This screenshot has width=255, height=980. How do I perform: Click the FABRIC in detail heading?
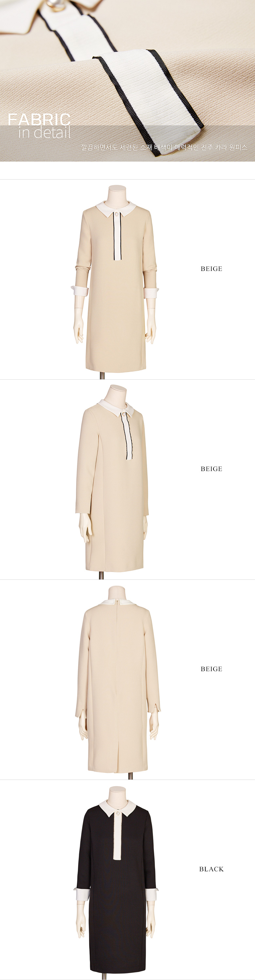[x=39, y=125]
